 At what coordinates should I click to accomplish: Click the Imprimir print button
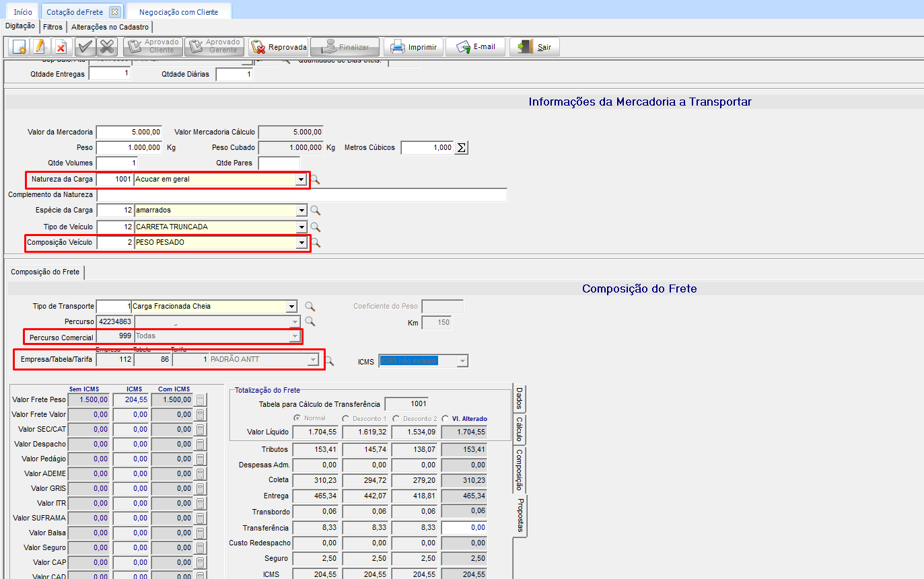[x=415, y=47]
